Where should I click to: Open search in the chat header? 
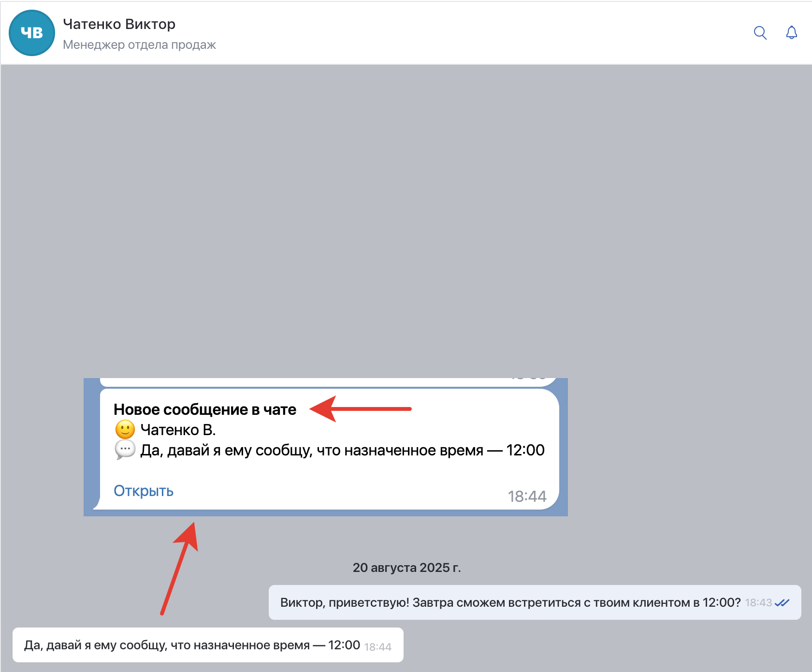760,33
